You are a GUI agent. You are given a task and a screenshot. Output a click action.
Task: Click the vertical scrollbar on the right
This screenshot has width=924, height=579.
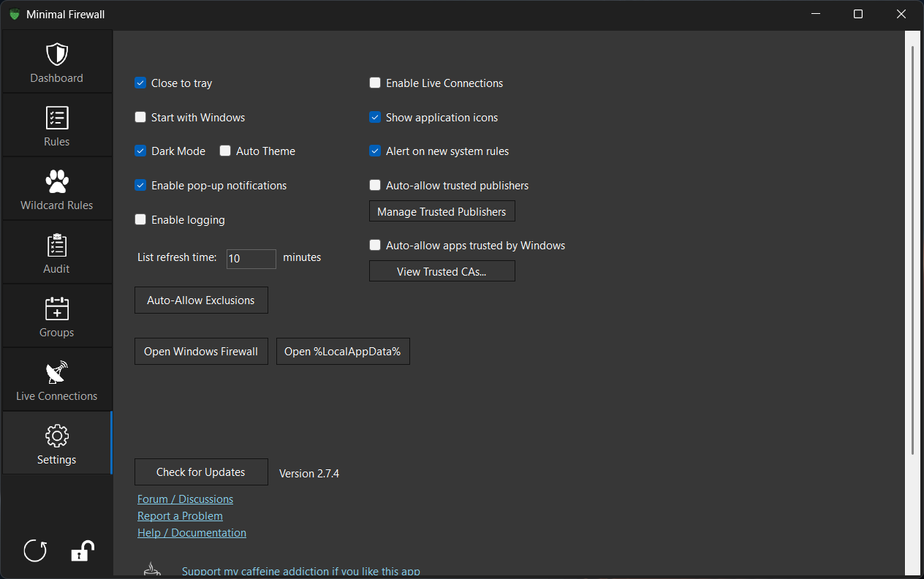912,249
